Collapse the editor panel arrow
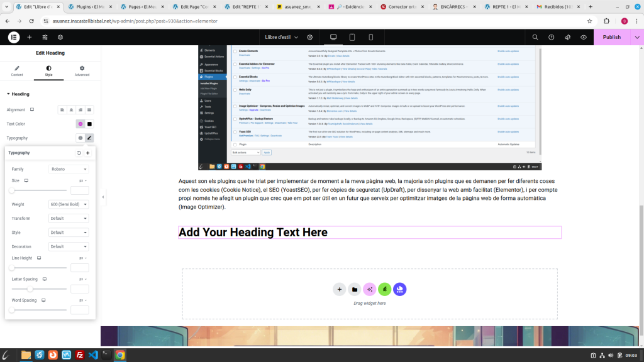This screenshot has width=644, height=362. tap(103, 197)
